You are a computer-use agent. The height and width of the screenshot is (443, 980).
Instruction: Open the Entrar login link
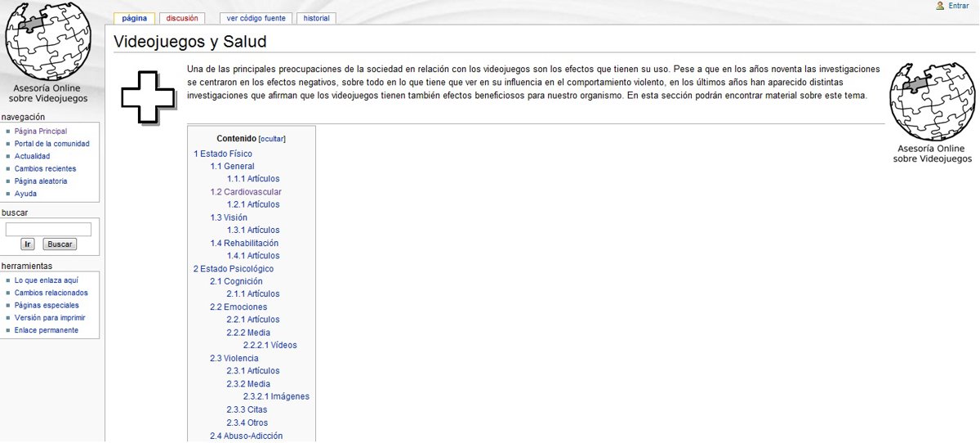coord(959,6)
